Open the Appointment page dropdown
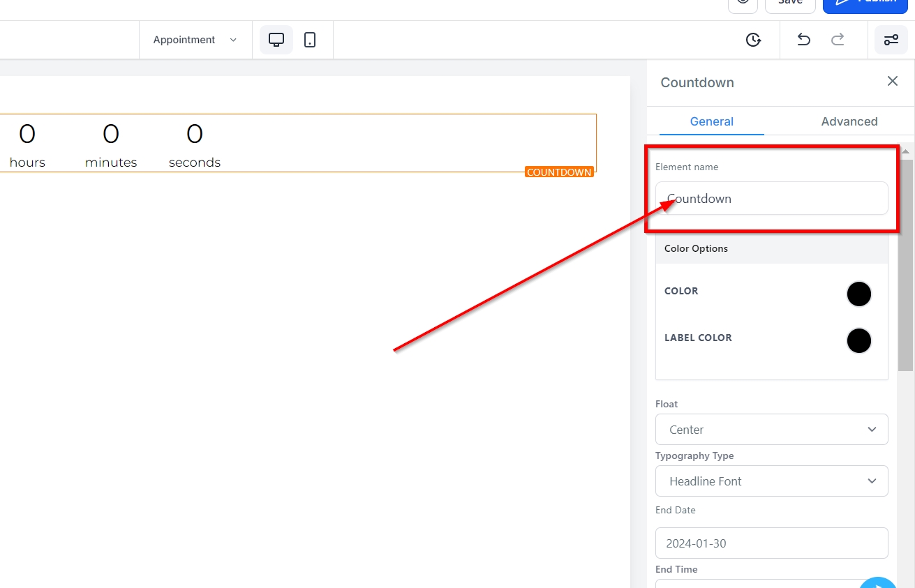Screen dimensions: 915x588 coord(195,40)
